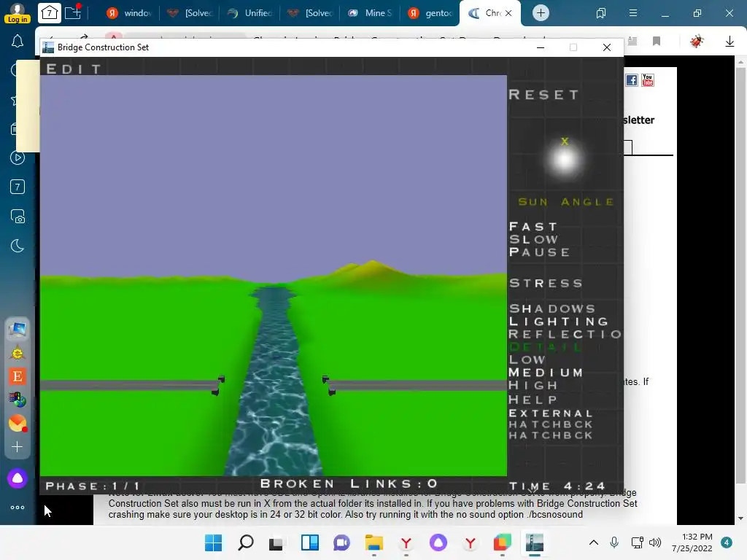Click the sidebar tab counter icon
This screenshot has height=560, width=747.
(18, 187)
